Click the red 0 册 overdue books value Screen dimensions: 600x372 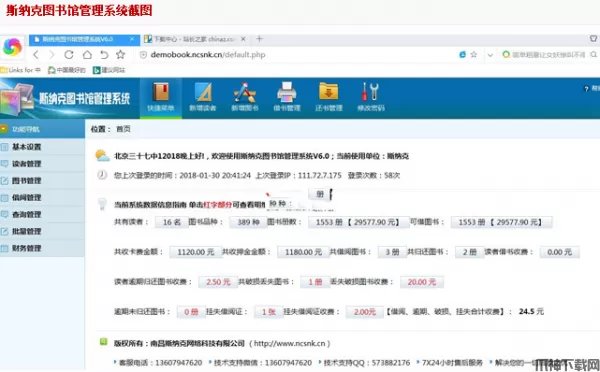point(191,312)
